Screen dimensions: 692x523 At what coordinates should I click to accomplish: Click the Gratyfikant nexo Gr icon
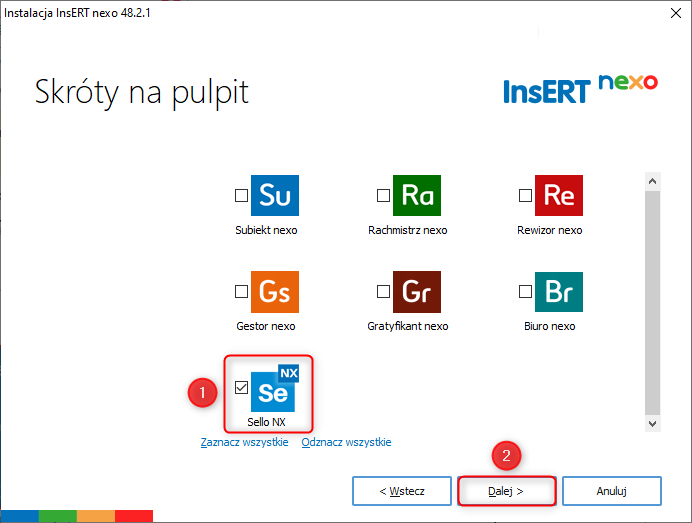point(417,292)
